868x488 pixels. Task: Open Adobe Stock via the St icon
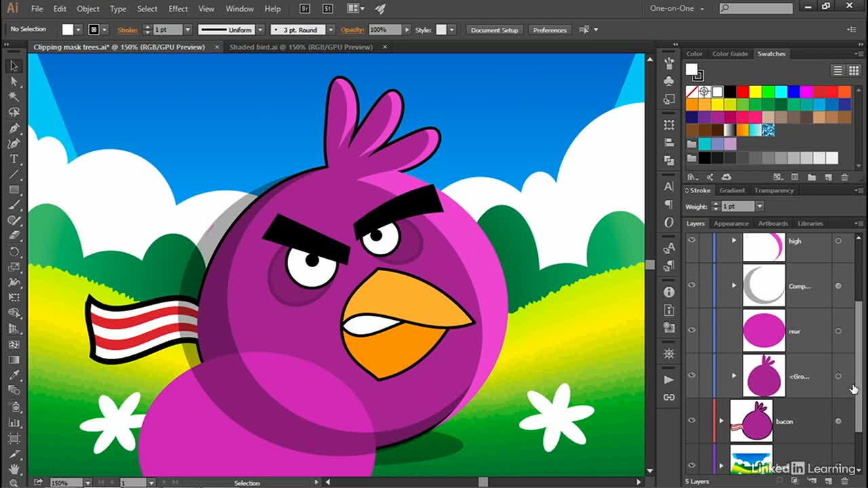(328, 9)
